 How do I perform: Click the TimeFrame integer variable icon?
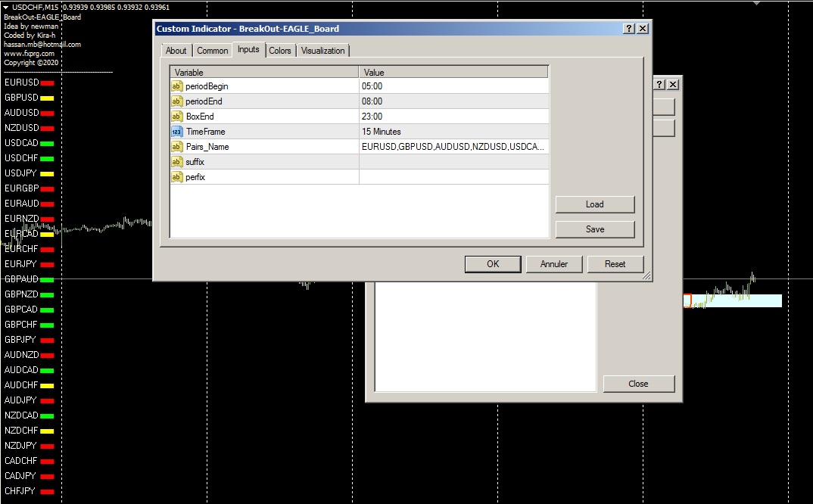(177, 132)
